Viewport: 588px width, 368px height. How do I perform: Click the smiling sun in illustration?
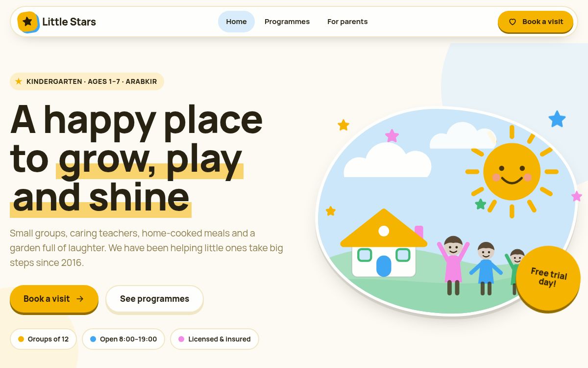tap(512, 172)
